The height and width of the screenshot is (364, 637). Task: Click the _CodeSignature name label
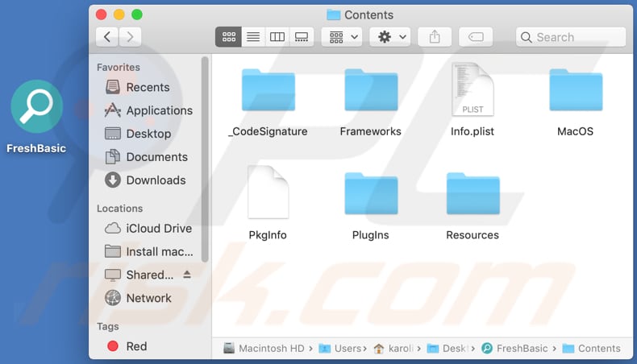coord(268,131)
